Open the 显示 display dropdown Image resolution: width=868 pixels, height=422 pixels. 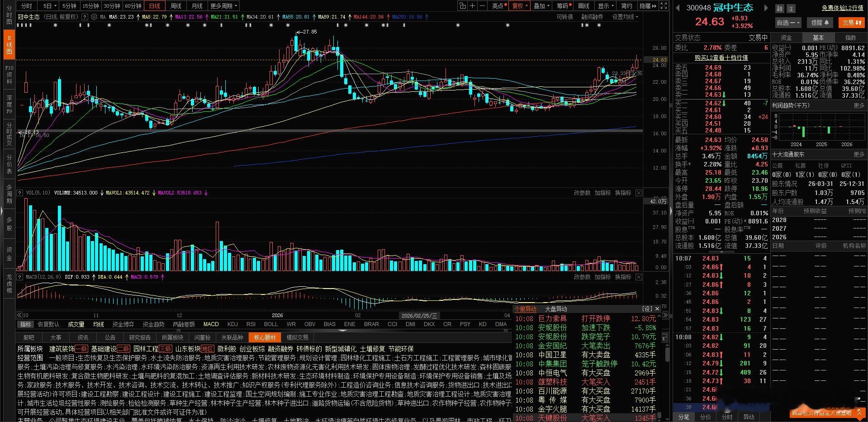pyautogui.click(x=606, y=6)
